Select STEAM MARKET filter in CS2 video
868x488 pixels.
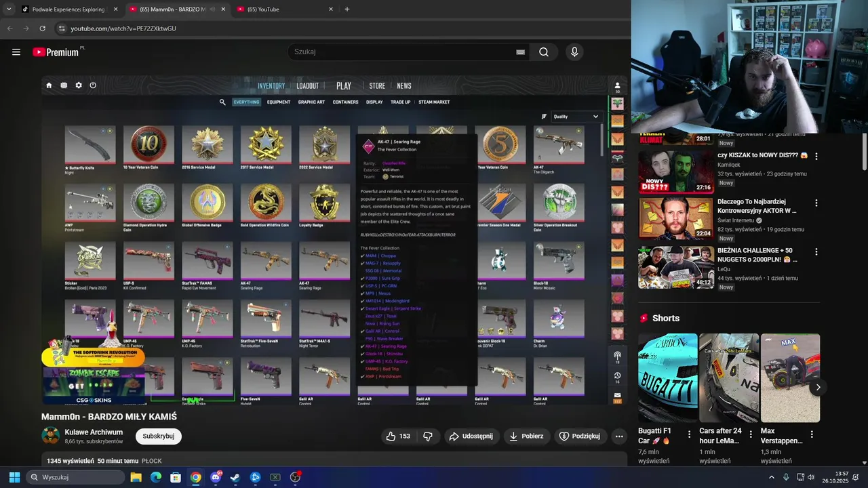click(x=434, y=102)
